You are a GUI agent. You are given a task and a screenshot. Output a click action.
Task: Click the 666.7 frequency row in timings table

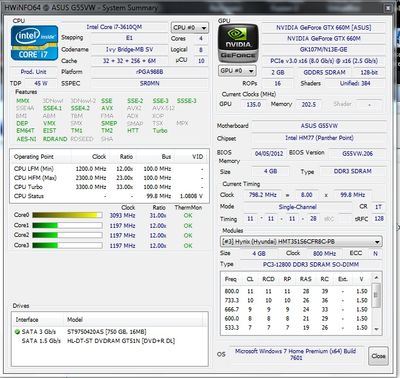[296, 309]
